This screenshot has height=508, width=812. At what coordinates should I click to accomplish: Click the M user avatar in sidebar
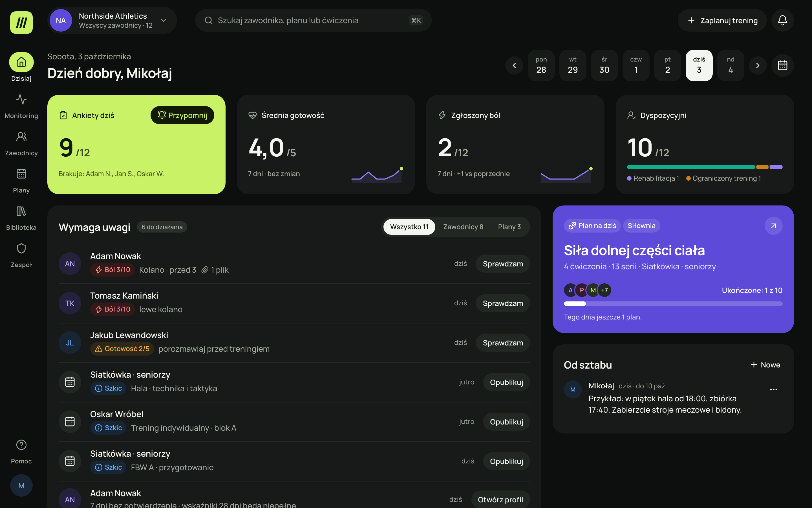21,485
